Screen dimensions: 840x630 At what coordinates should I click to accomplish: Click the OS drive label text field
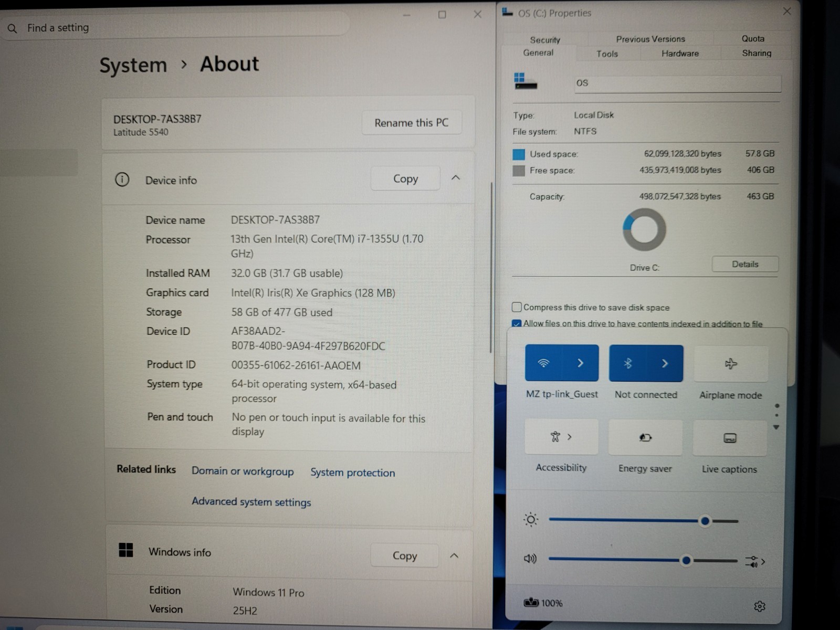(x=678, y=83)
